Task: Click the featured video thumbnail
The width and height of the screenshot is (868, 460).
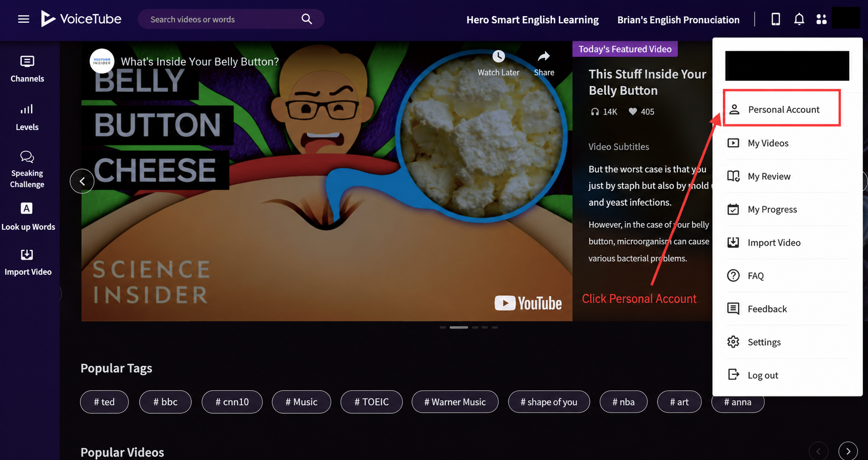Action: (x=327, y=181)
